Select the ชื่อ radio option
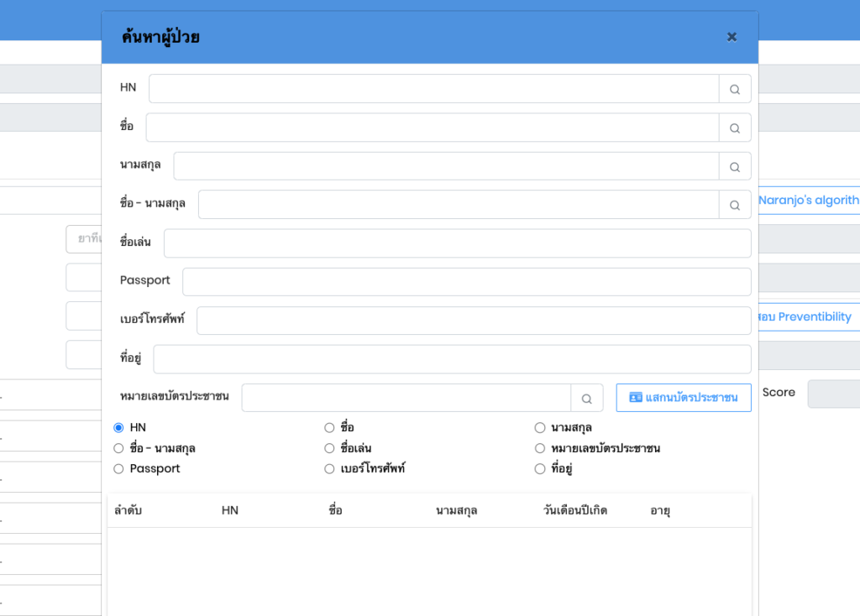This screenshot has width=860, height=616. (x=329, y=428)
